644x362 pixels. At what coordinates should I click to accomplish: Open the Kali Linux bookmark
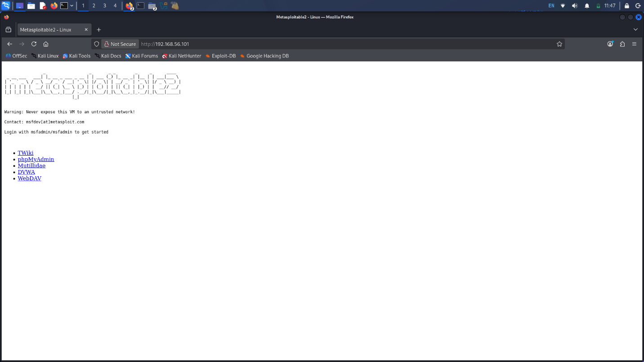click(45, 56)
